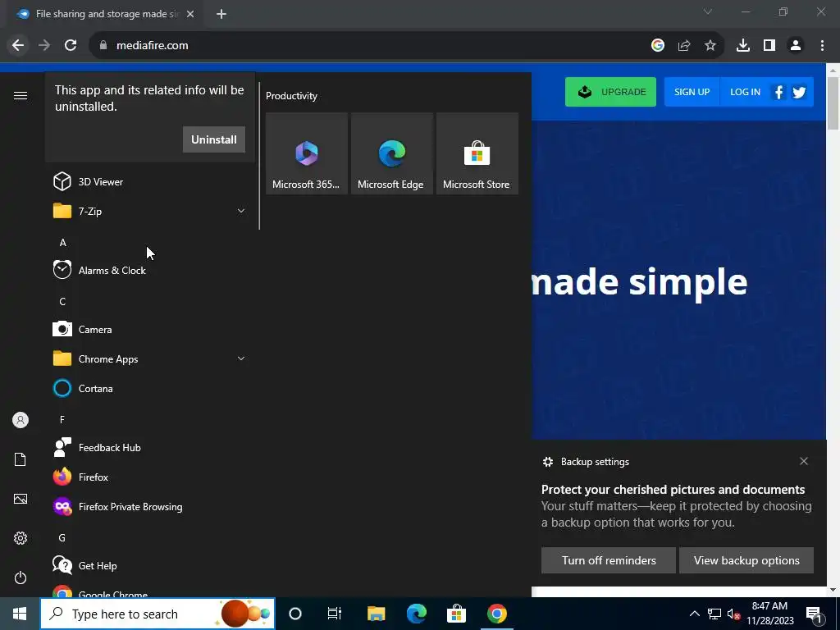Image resolution: width=840 pixels, height=630 pixels.
Task: Click the SIGN UP button
Action: click(692, 92)
